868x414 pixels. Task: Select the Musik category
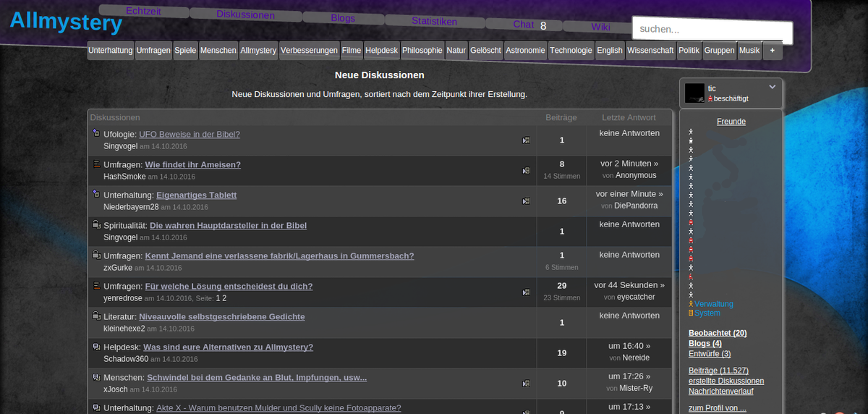(x=750, y=51)
